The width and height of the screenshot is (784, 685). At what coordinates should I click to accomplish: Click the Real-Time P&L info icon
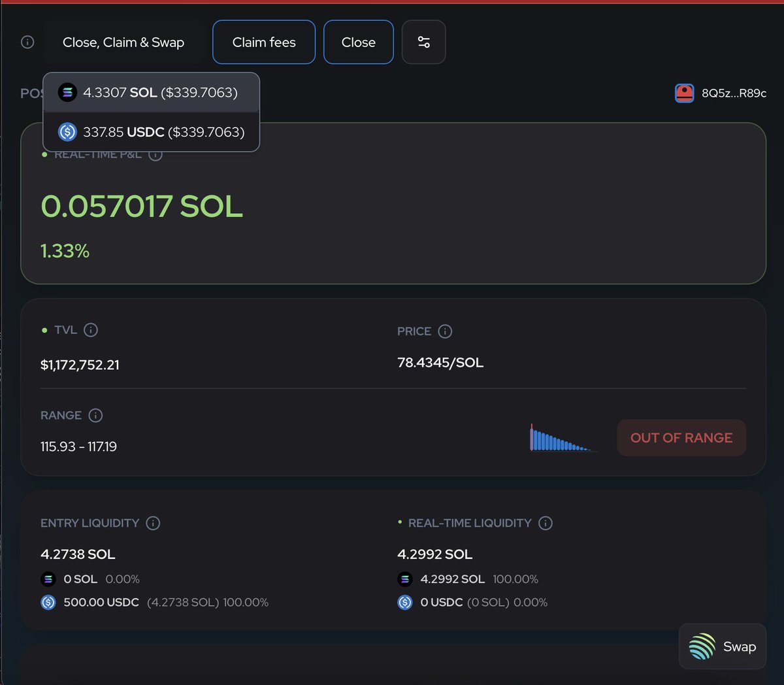[x=155, y=155]
